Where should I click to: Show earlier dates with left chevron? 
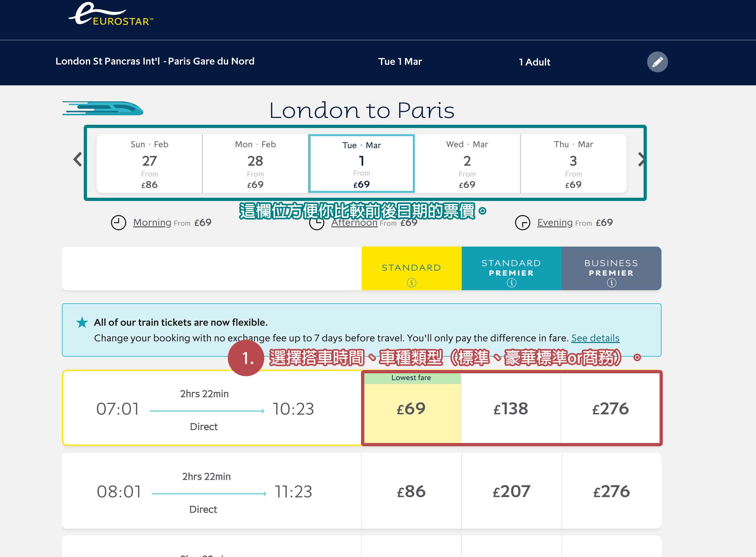click(x=78, y=159)
